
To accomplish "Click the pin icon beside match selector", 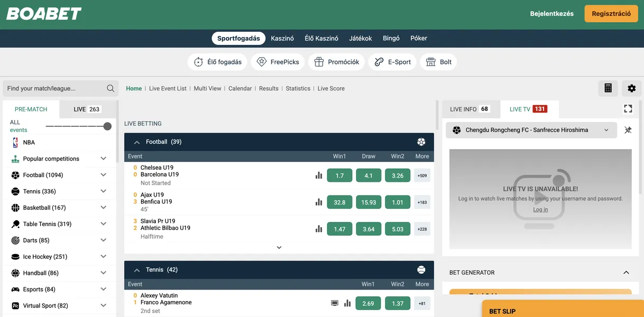I will pos(628,130).
